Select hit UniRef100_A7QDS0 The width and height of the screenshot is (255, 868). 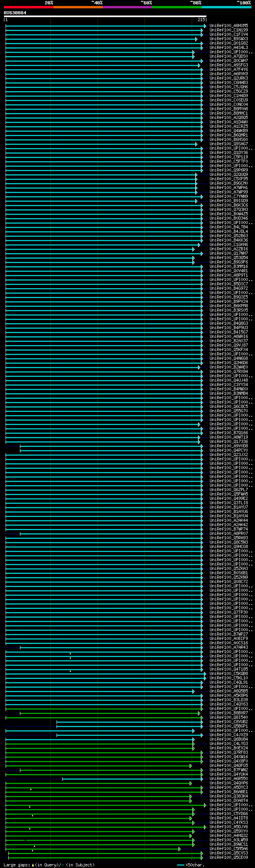(x=229, y=56)
